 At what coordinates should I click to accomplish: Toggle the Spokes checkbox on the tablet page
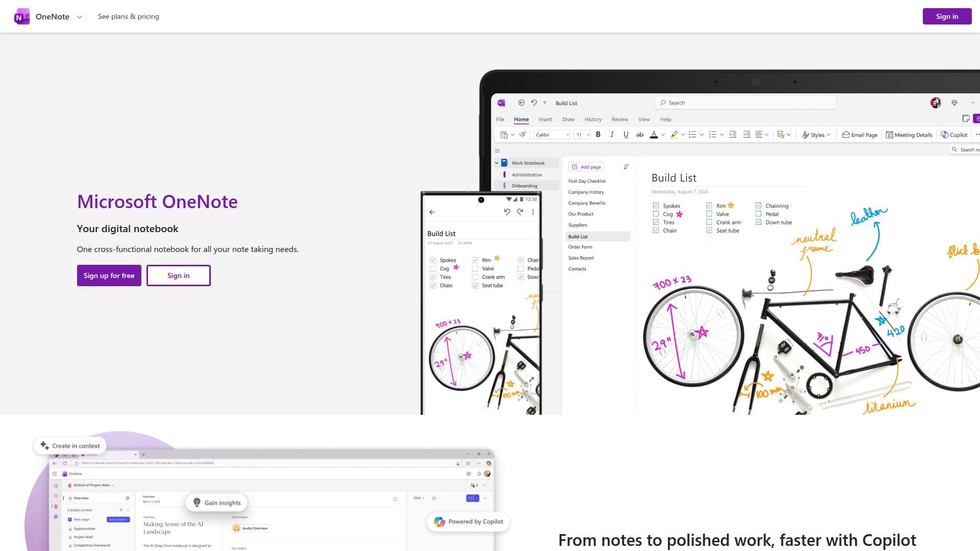point(656,206)
